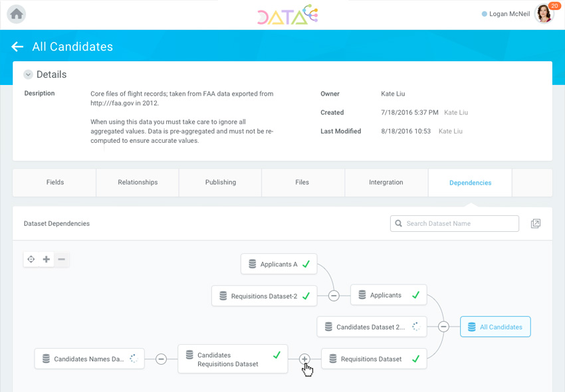Image resolution: width=565 pixels, height=392 pixels.
Task: Zoom out of the dependency graph
Action: [x=61, y=259]
